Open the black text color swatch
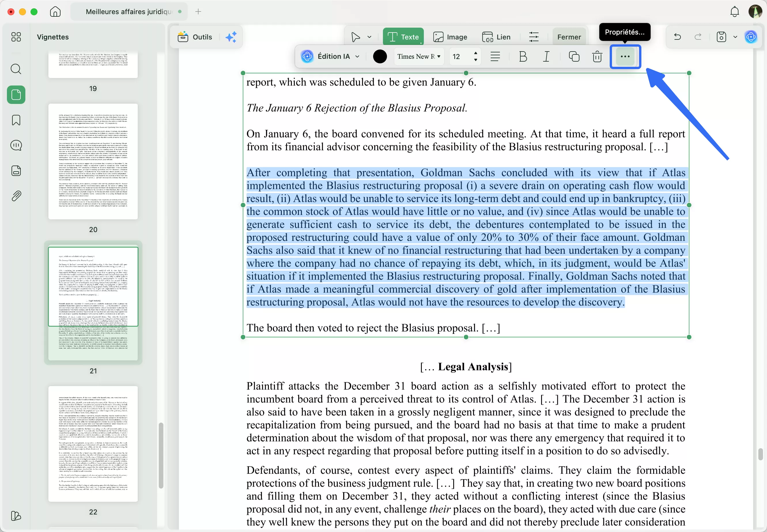This screenshot has width=767, height=532. click(380, 57)
